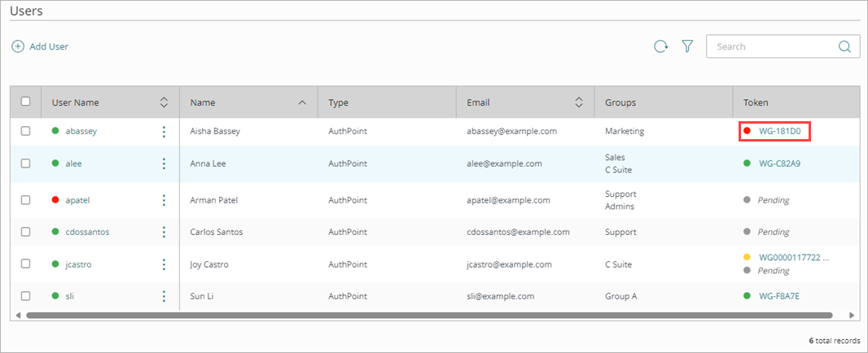Open three-dot menu for cdossantos
Image resolution: width=868 pixels, height=353 pixels.
click(x=164, y=232)
